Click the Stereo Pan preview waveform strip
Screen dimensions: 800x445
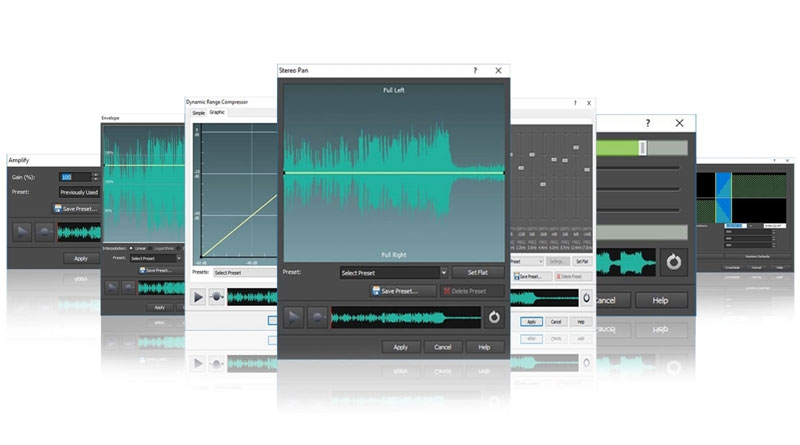(x=406, y=317)
